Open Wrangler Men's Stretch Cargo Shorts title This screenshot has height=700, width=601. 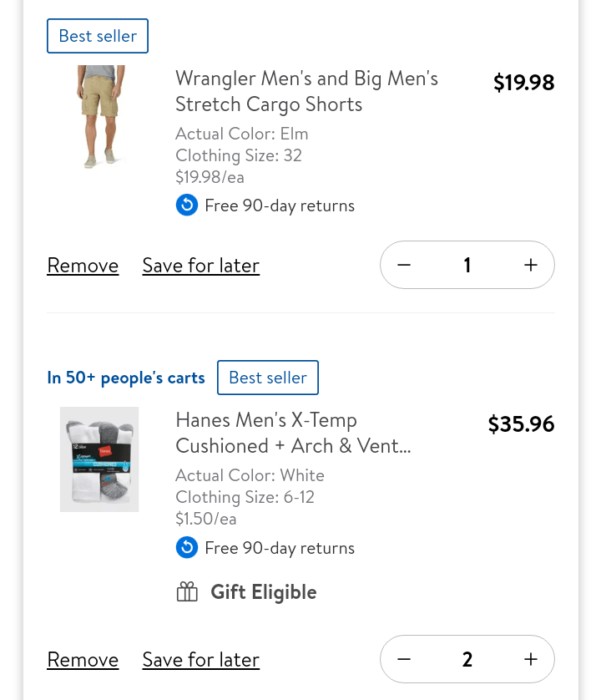tap(306, 91)
